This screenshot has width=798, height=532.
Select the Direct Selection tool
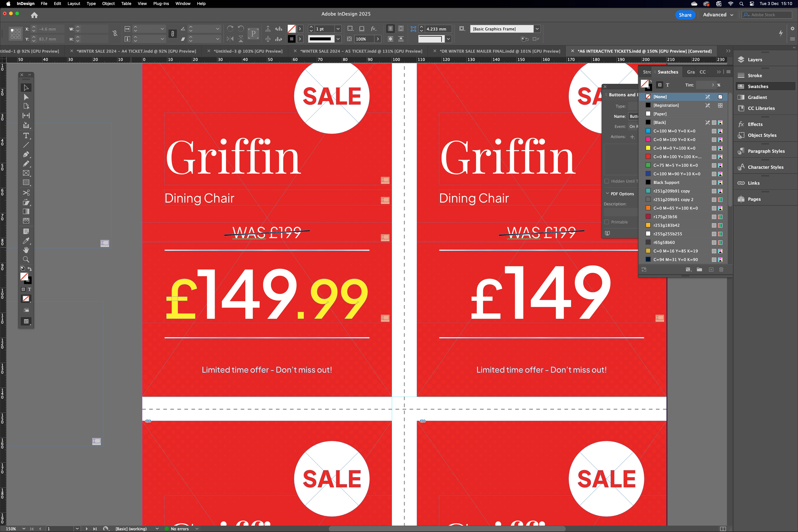click(x=26, y=97)
